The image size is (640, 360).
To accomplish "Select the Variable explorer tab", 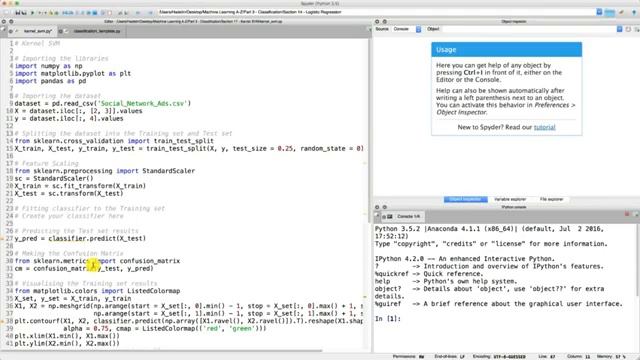I will coord(510,199).
